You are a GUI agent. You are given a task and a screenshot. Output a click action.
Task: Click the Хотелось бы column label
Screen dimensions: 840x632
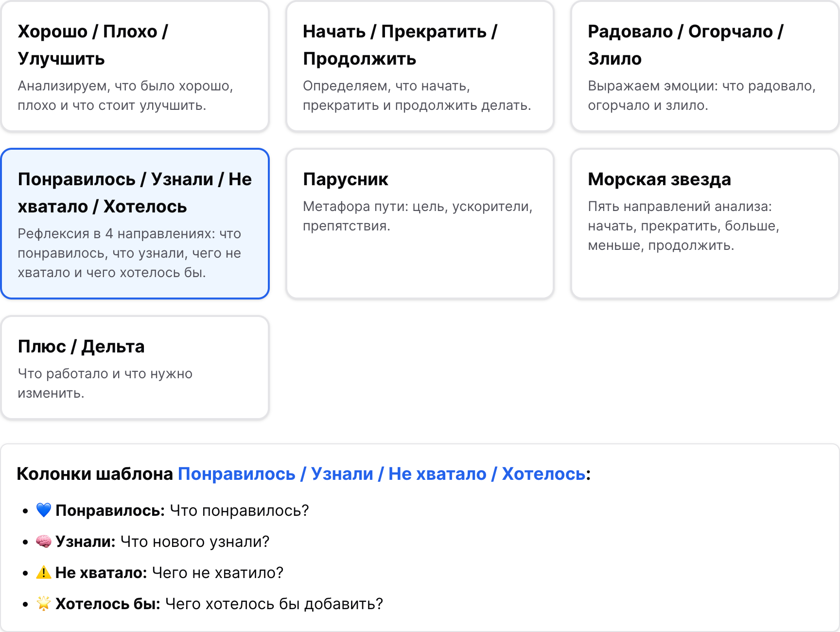[x=107, y=604]
